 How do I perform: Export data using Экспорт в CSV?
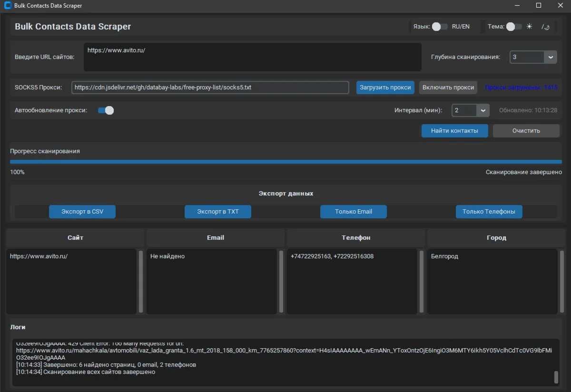82,211
